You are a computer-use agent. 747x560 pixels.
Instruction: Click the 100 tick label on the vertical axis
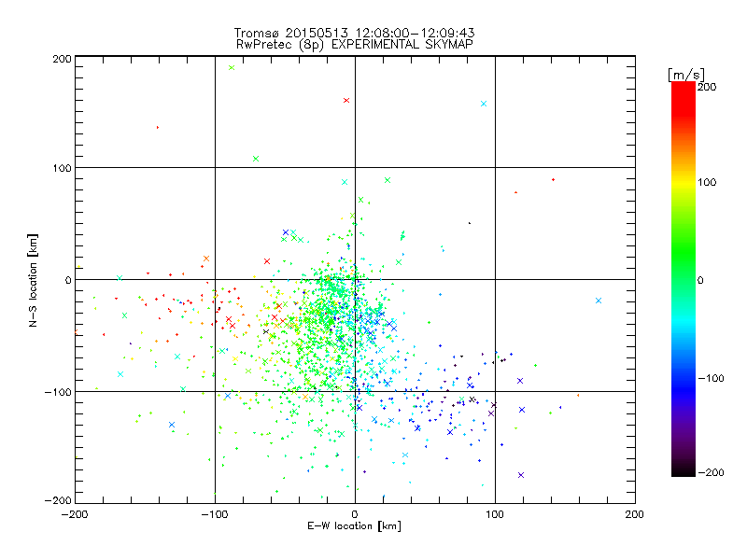(x=62, y=169)
